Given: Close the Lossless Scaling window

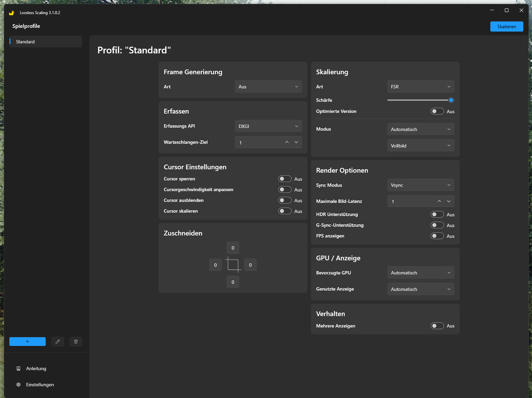Looking at the screenshot, I should 521,10.
